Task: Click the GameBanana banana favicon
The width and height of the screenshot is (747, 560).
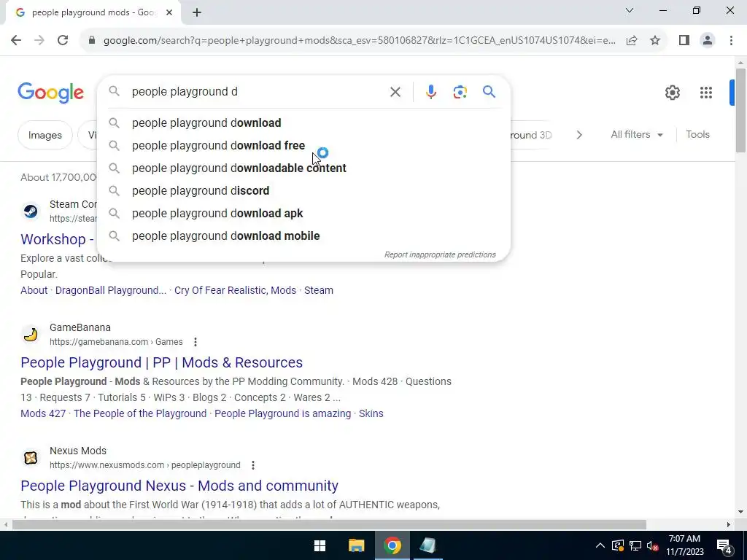Action: pos(31,335)
